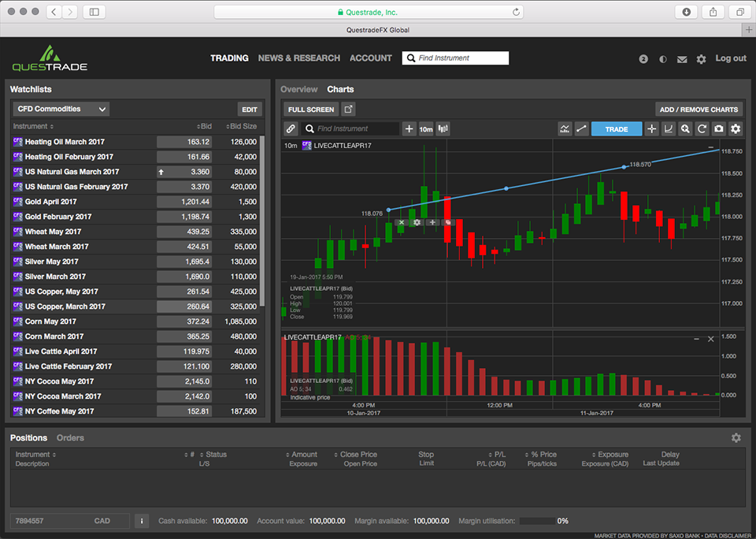Click the blue TRADE button

(617, 128)
